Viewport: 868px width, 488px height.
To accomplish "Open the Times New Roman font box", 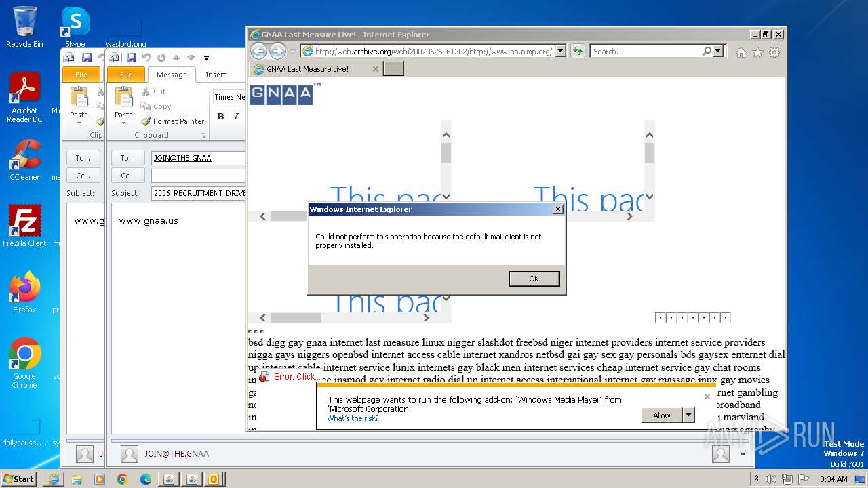I will pyautogui.click(x=229, y=97).
